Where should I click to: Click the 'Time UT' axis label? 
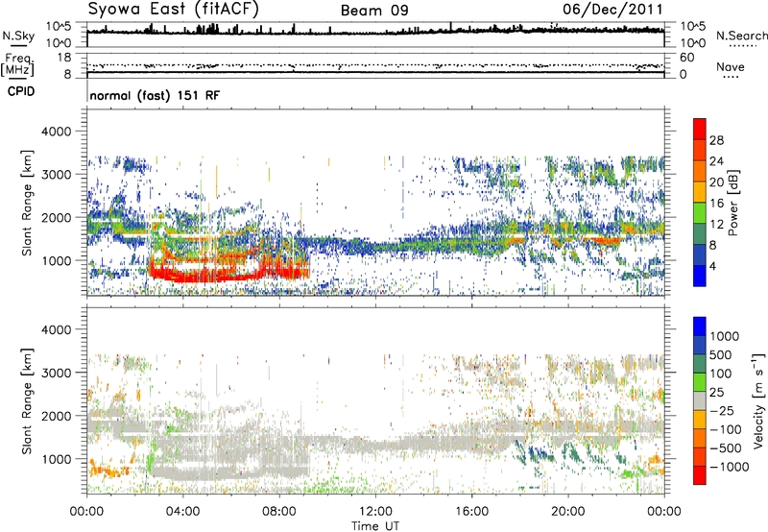coord(375,525)
